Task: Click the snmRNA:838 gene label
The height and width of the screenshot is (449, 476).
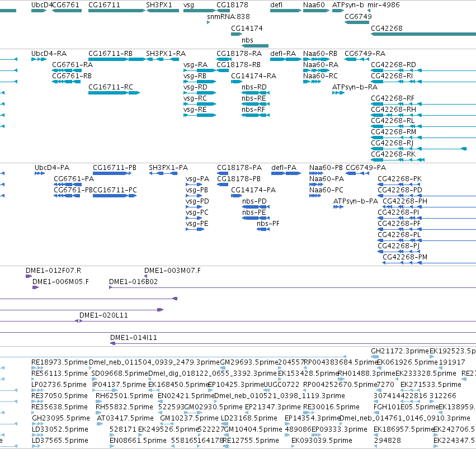Action: [229, 17]
